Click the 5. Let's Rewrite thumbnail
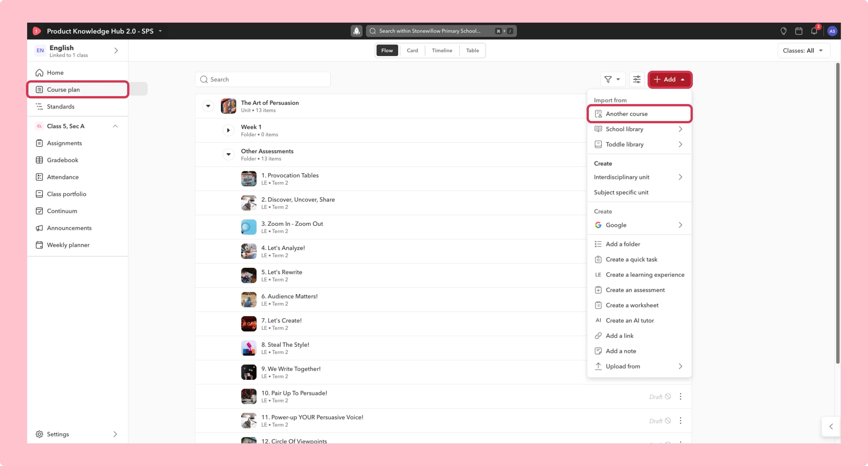Image resolution: width=868 pixels, height=466 pixels. click(x=249, y=276)
